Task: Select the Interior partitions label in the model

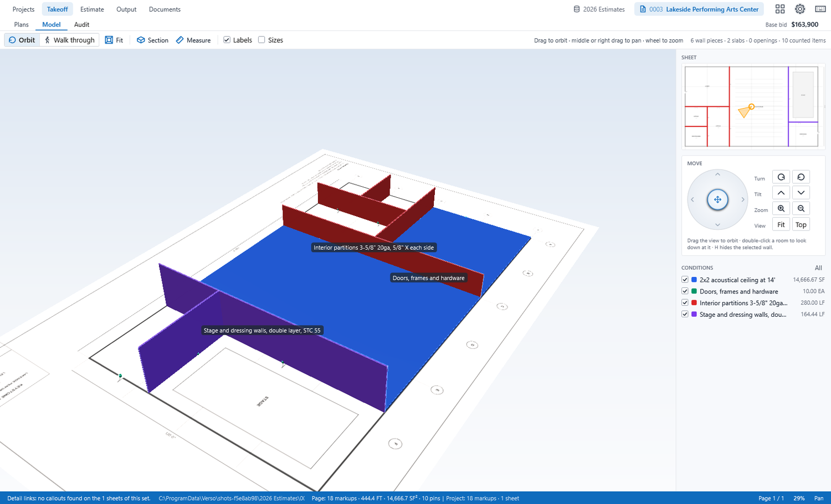Action: click(374, 248)
